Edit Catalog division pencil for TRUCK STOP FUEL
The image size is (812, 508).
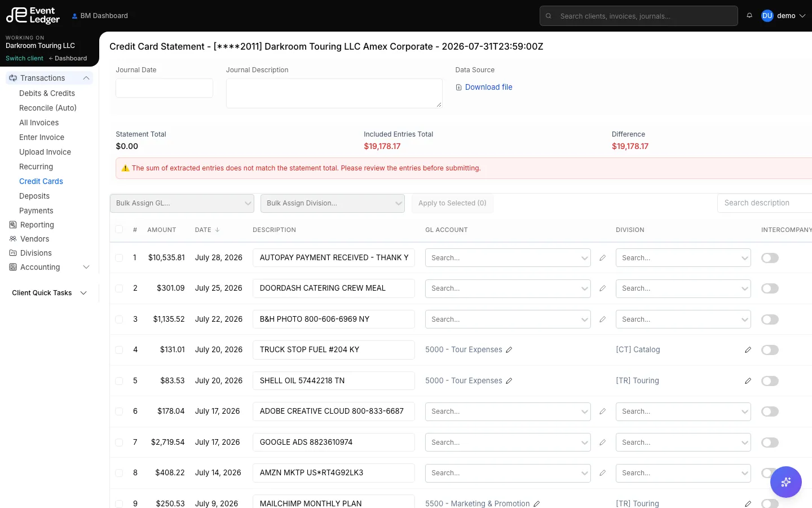coord(748,350)
